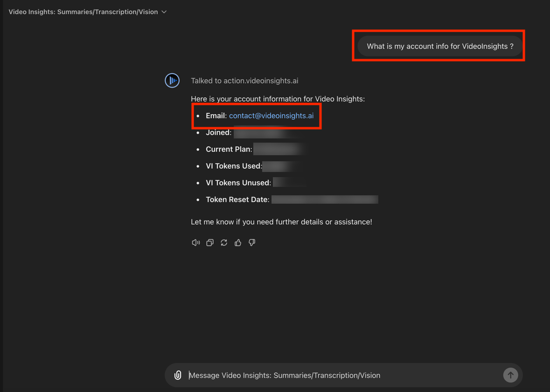
Task: Click the 'VI Tokens Unused:' label
Action: click(x=238, y=183)
